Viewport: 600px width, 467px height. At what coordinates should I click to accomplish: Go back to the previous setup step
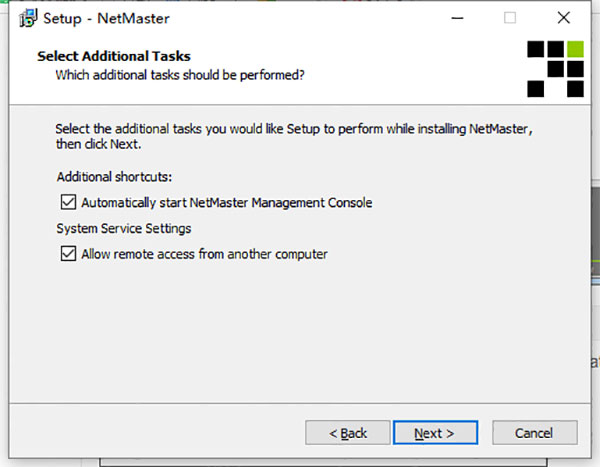pyautogui.click(x=348, y=433)
